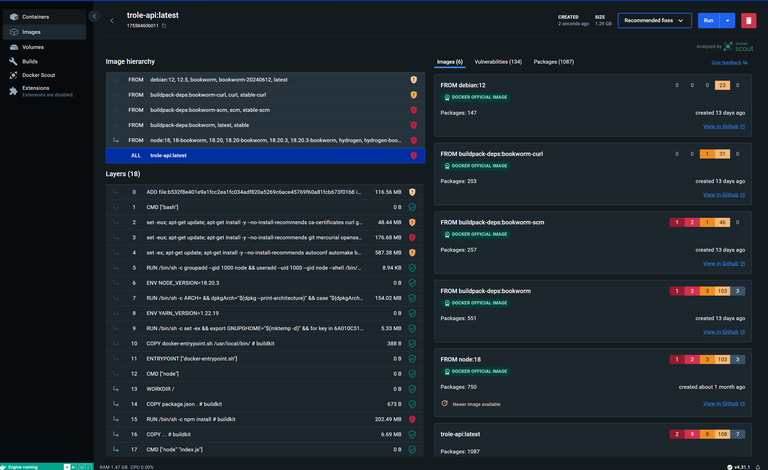This screenshot has height=470, width=768.
Task: Click Docker Official Image badge under node:18
Action: pyautogui.click(x=476, y=372)
